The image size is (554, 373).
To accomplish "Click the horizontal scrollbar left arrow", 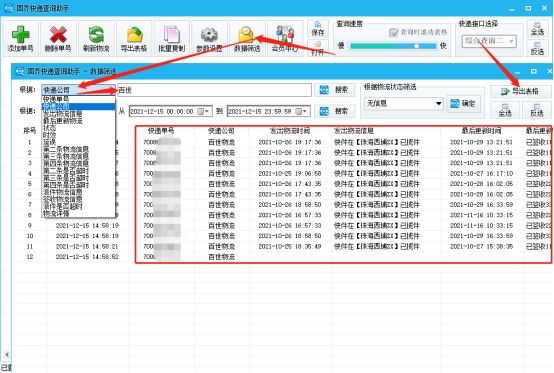I will click(7, 354).
